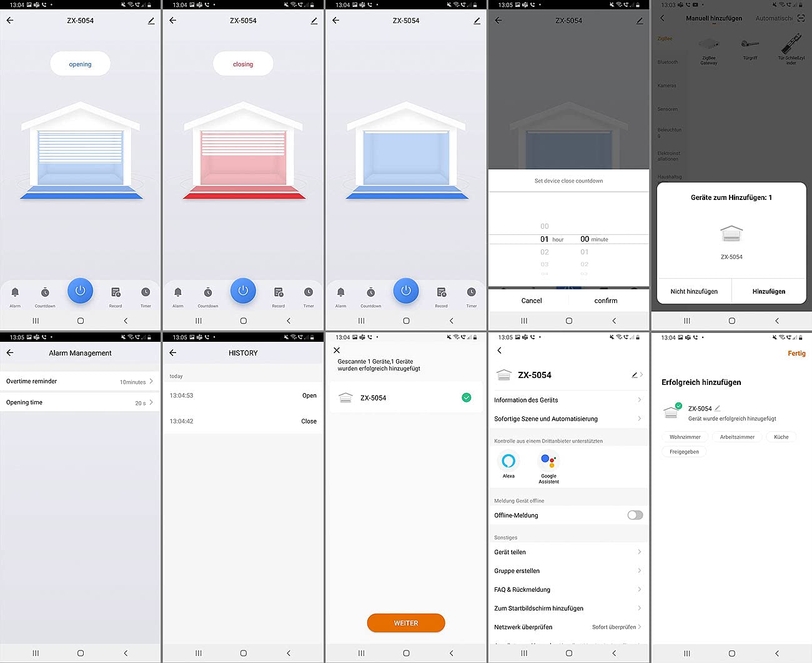Tap the pencil beside ZX-5054 above 'Information des Geräts'
The image size is (812, 663).
[635, 375]
